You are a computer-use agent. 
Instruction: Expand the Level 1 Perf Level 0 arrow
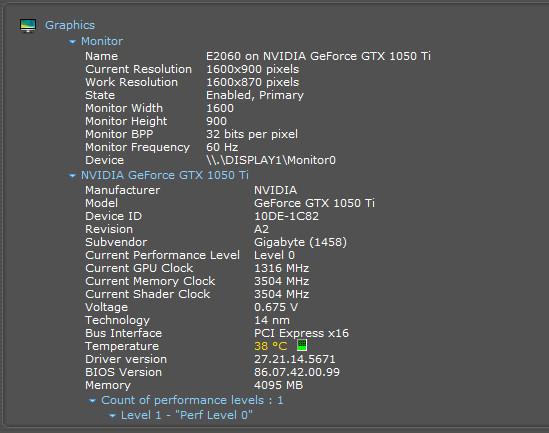112,416
